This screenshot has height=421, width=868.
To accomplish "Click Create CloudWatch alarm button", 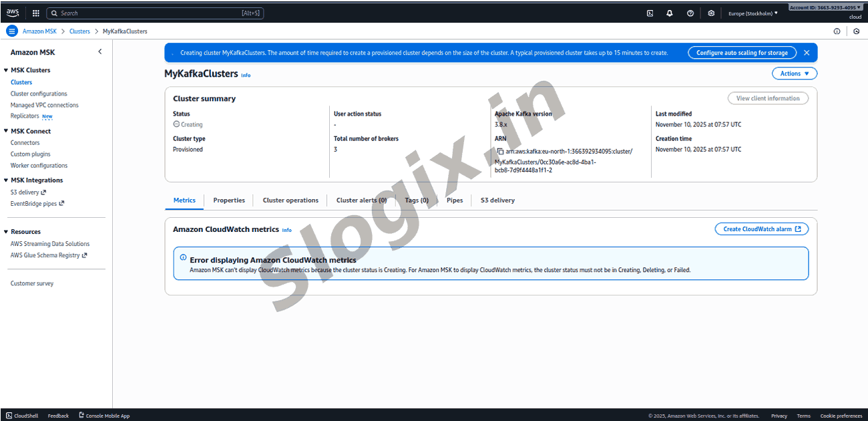I will point(761,229).
